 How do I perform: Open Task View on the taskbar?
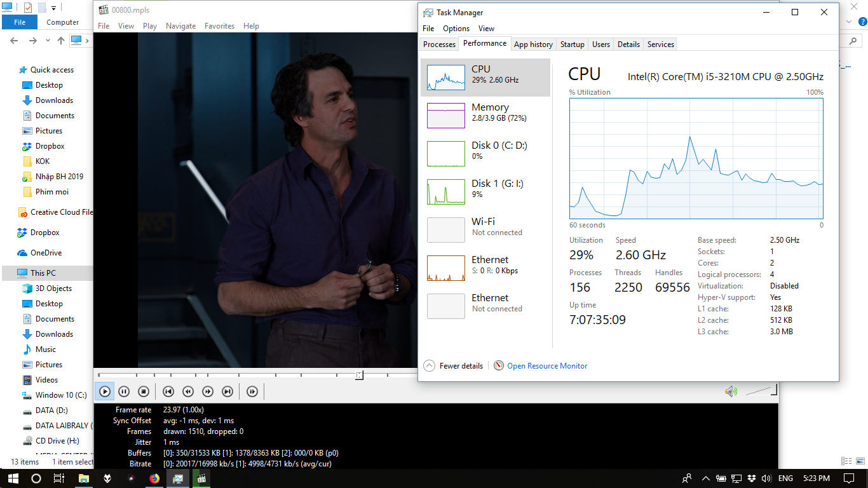coord(59,478)
